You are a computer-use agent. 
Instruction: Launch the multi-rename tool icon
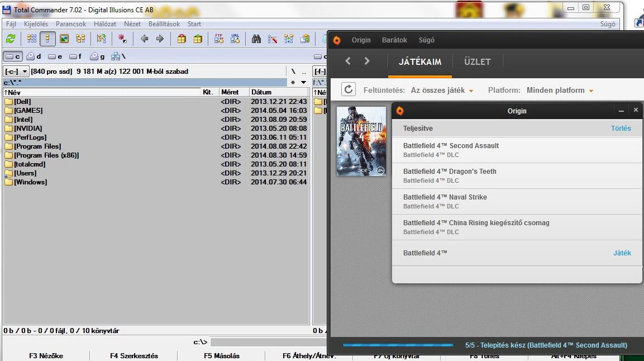point(273,39)
